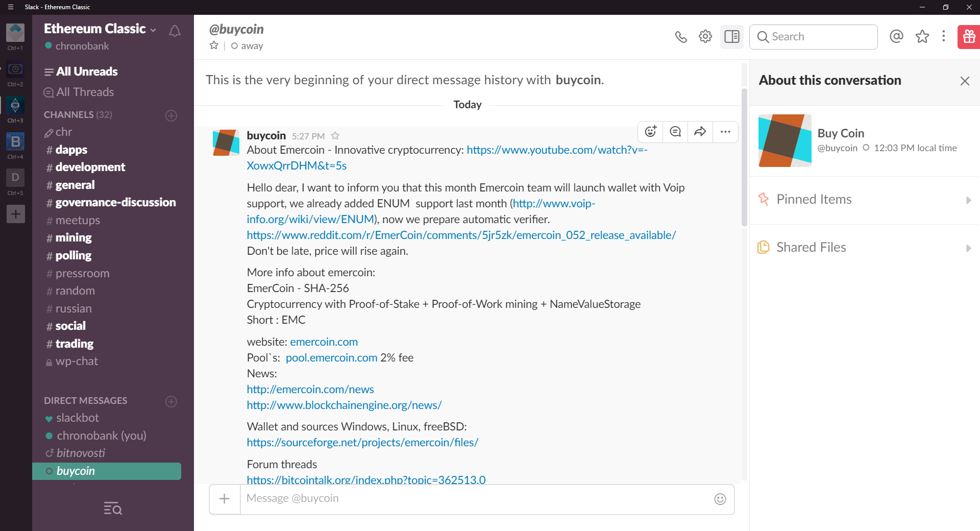The image size is (980, 531).
Task: Open Ethereum Classic workspace menu
Action: pos(100,29)
